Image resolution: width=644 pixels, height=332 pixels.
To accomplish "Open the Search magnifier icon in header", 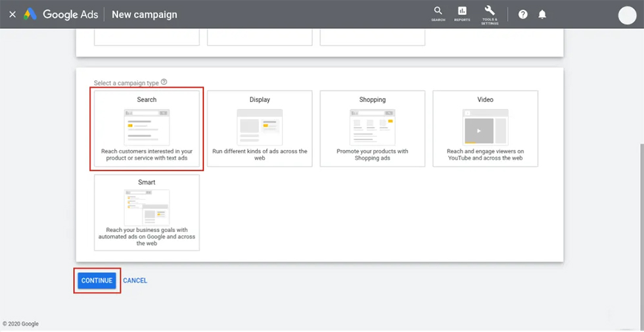I will (x=438, y=13).
